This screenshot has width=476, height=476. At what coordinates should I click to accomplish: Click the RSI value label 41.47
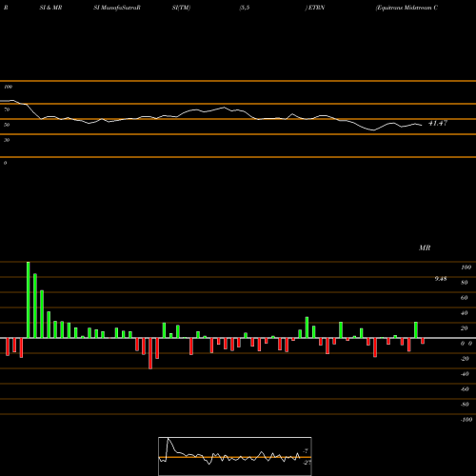438,123
